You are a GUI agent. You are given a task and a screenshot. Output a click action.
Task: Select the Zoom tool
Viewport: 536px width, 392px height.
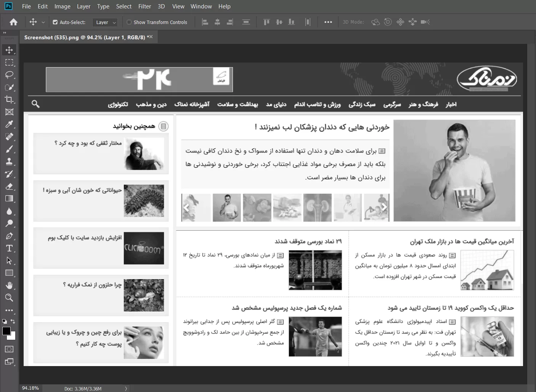9,298
